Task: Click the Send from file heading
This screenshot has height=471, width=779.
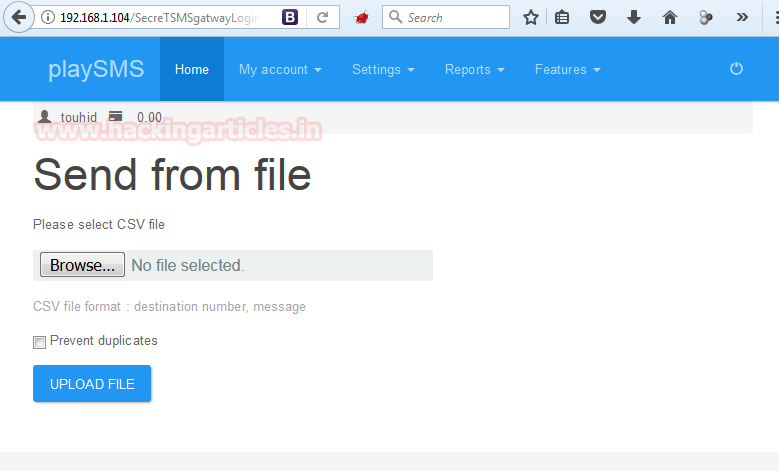Action: click(x=172, y=174)
